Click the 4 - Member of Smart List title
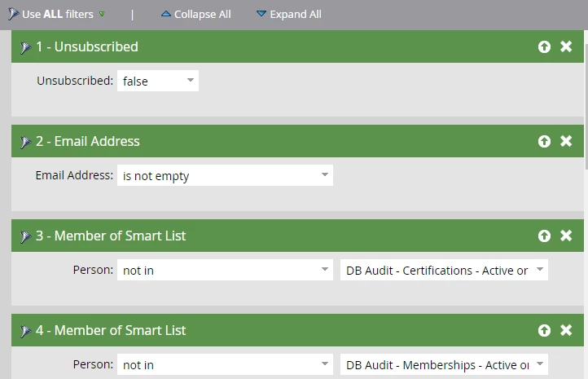Screen dimensions: 588x379 pyautogui.click(x=111, y=331)
